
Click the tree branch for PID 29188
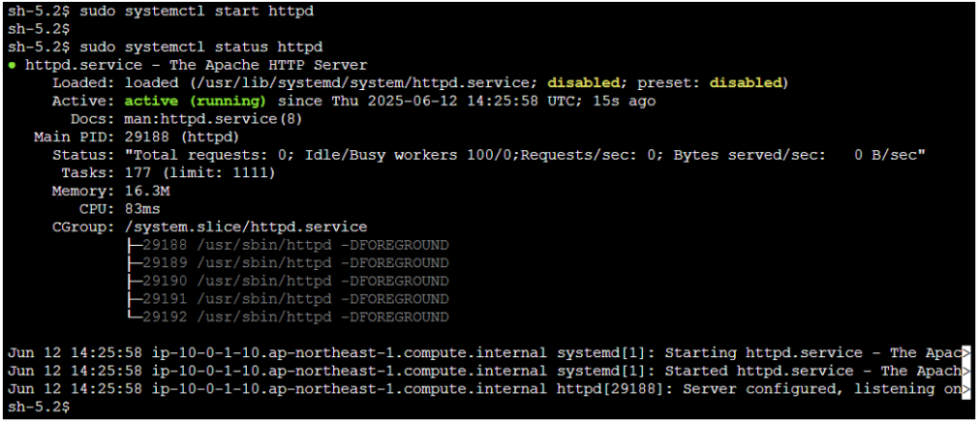point(134,244)
